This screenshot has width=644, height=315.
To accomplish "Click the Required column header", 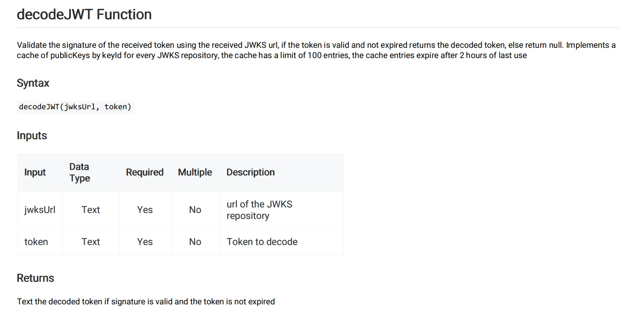I will click(x=145, y=172).
